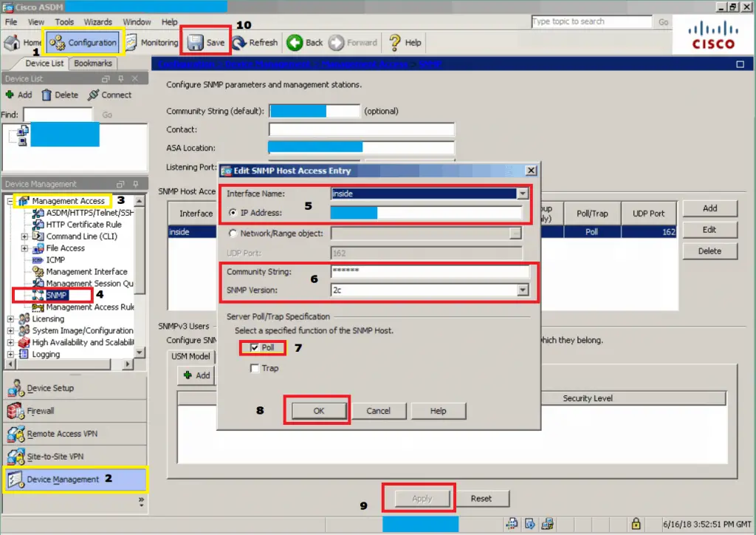
Task: Open the toolbar Help
Action: tap(405, 42)
